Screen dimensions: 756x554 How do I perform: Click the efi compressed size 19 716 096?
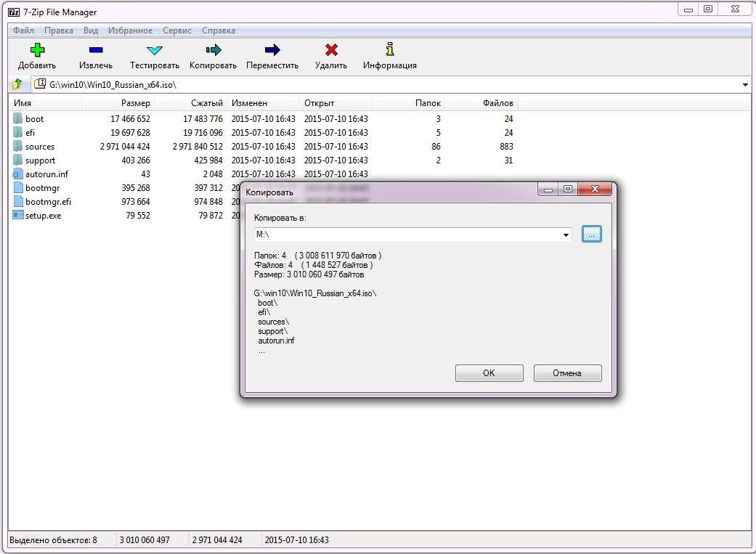point(203,133)
